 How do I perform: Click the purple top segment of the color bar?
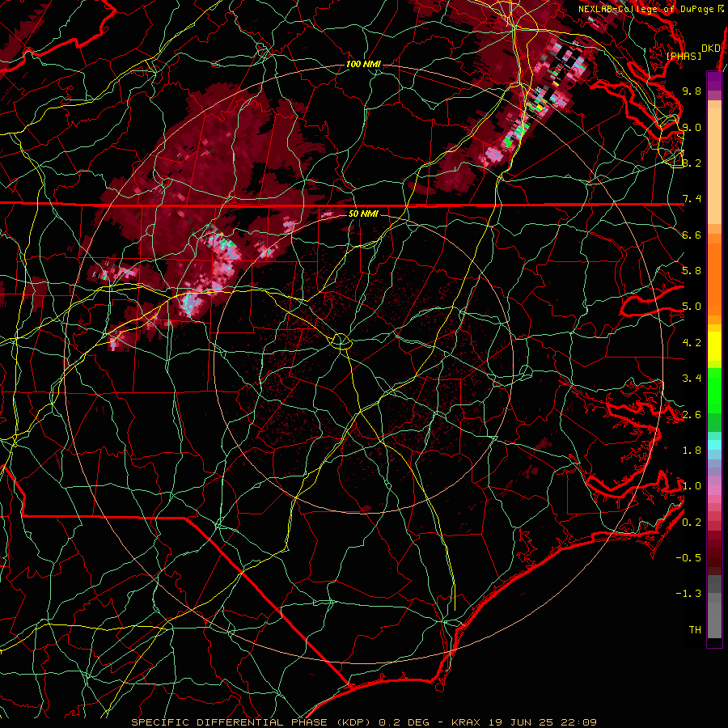point(714,82)
